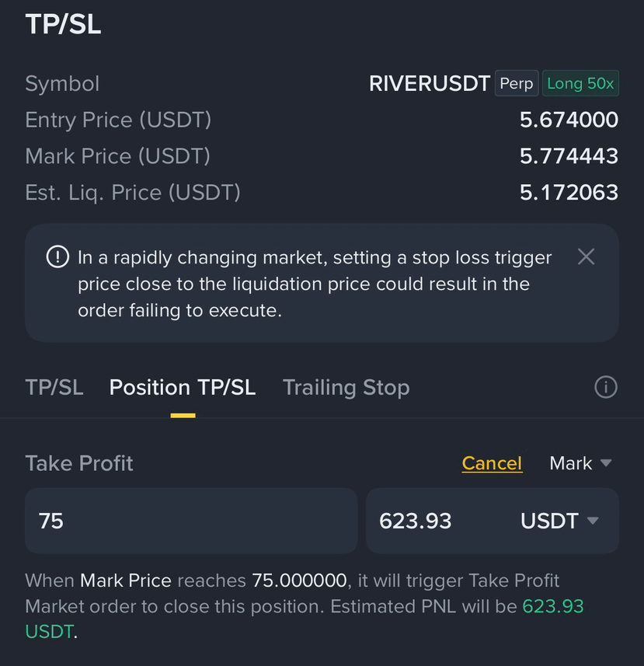Click the Est. Liq. Price value 5.172063
Image resolution: width=644 pixels, height=666 pixels.
click(569, 193)
